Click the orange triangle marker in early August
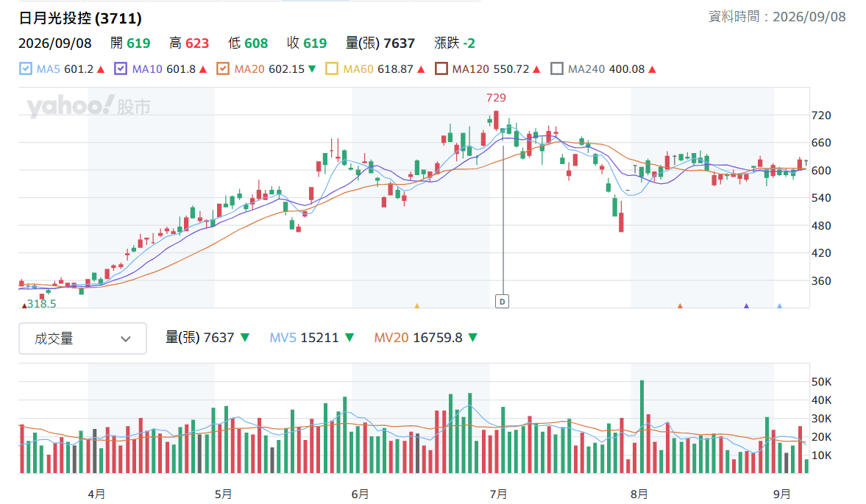866x504 pixels. [680, 305]
